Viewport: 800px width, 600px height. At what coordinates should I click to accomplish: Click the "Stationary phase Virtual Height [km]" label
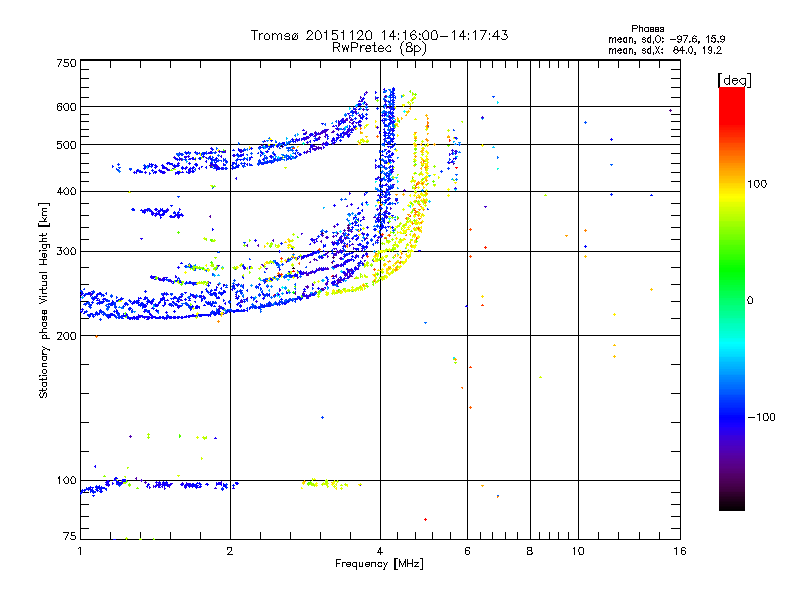[44, 301]
